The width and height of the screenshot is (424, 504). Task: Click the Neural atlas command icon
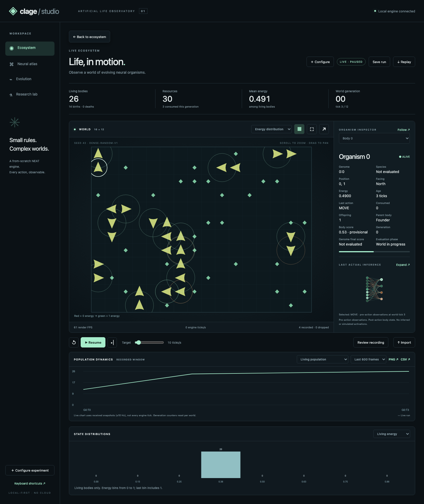(x=11, y=64)
